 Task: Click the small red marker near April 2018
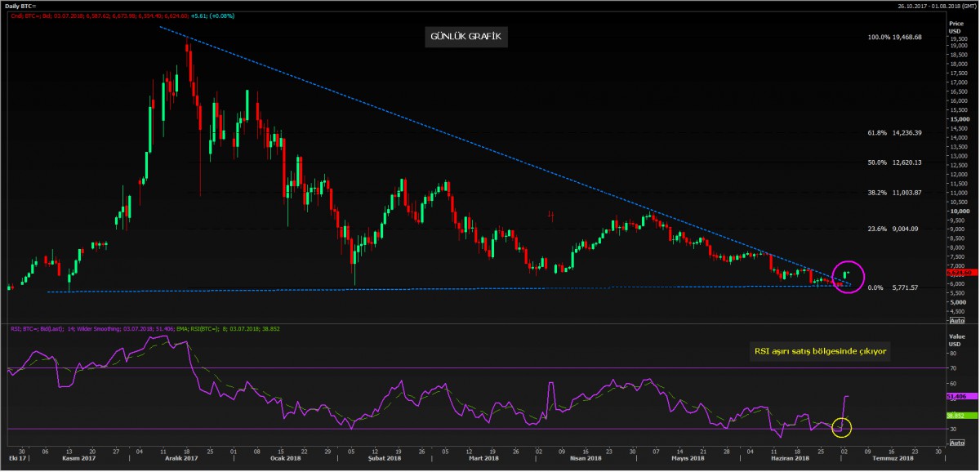click(552, 216)
